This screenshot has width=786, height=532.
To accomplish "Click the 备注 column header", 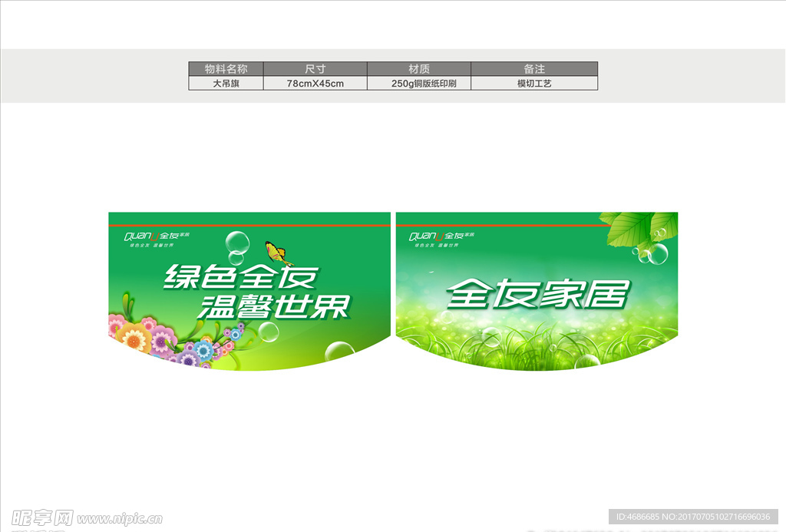I will [x=535, y=68].
